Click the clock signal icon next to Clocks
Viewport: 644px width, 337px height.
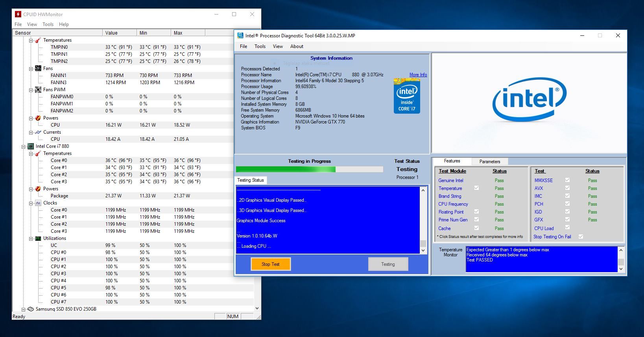(38, 203)
